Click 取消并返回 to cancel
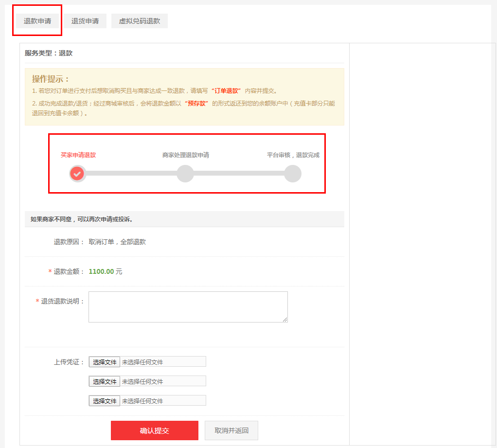Screen dimensions: 497x448 [x=231, y=430]
